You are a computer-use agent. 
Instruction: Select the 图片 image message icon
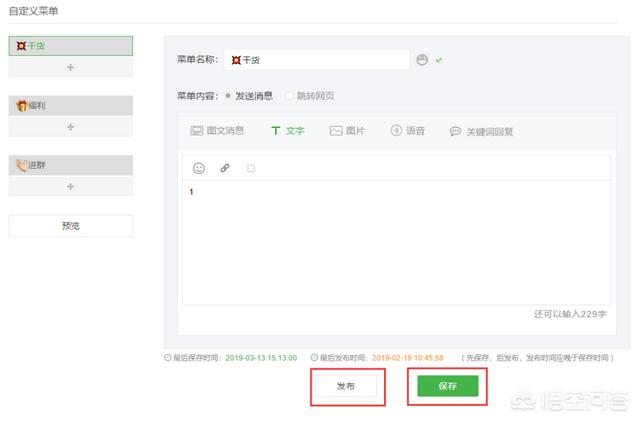pyautogui.click(x=336, y=131)
